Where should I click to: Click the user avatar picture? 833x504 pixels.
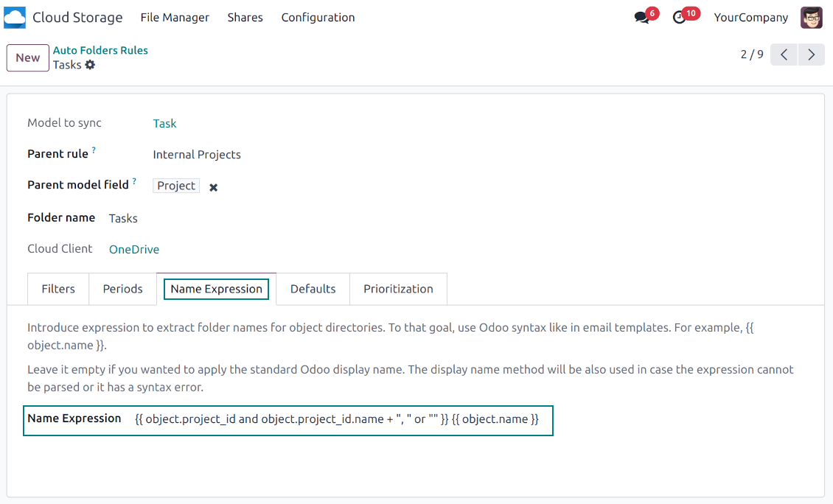coord(811,18)
